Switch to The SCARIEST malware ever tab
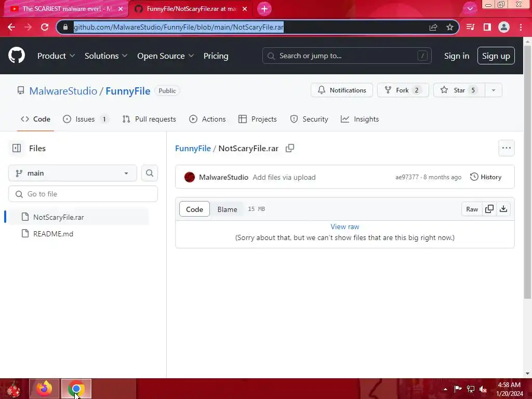The width and height of the screenshot is (532, 399). (x=66, y=9)
